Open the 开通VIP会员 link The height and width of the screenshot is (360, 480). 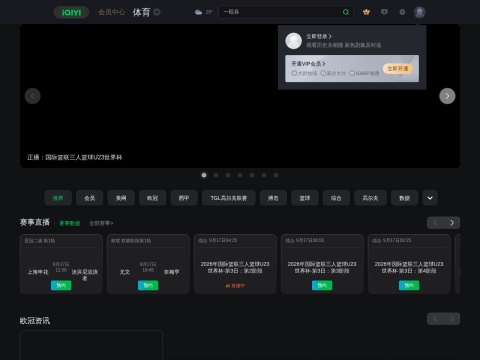click(x=308, y=64)
